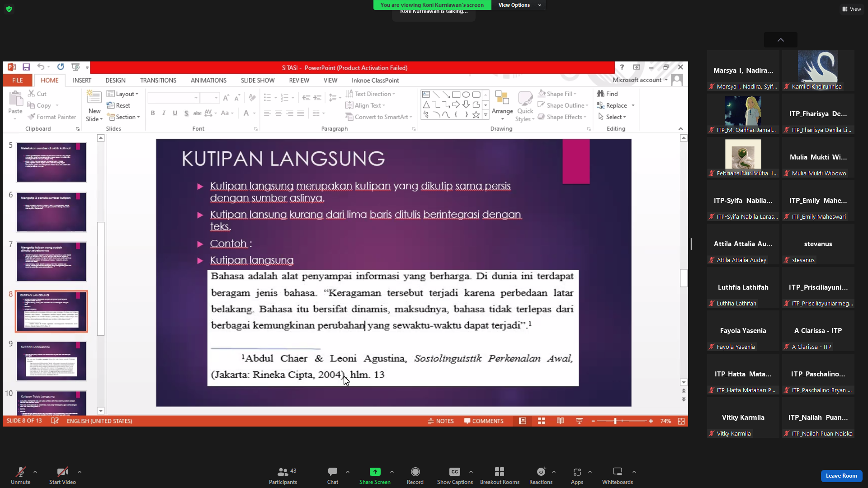Toggle Show Captions in Zoom

click(455, 475)
